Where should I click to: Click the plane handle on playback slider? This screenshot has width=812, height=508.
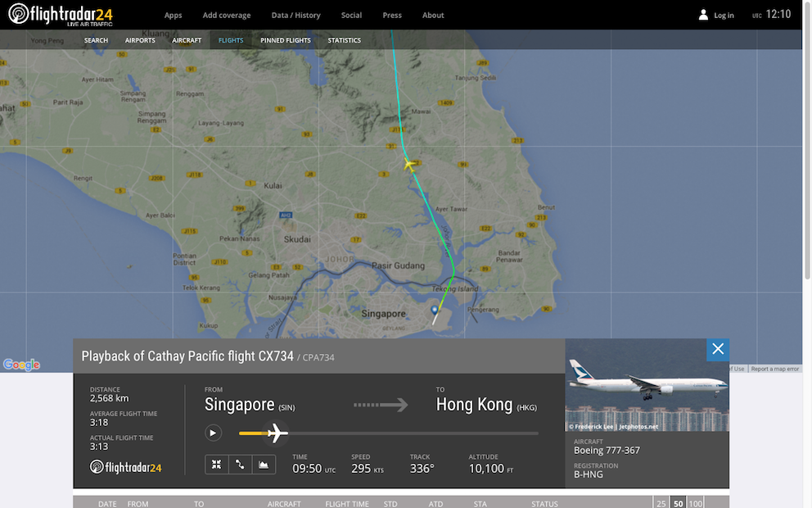click(277, 433)
